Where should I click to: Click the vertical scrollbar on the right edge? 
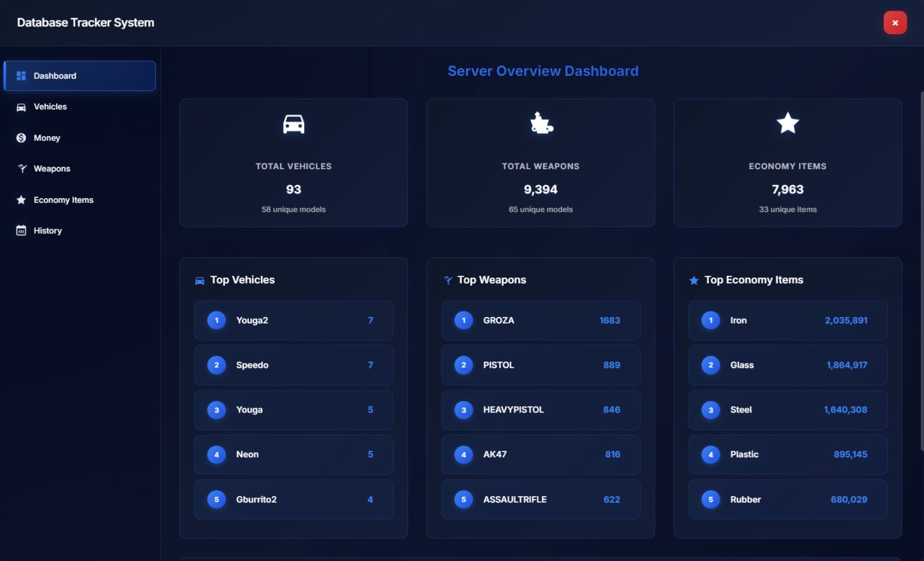[x=921, y=269]
